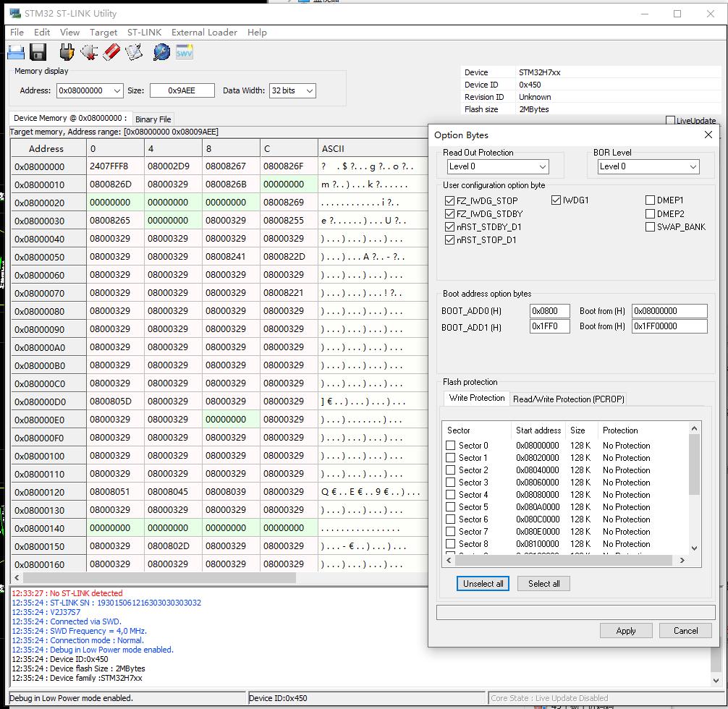This screenshot has width=728, height=709.
Task: Click the Open file toolbar icon
Action: (16, 52)
